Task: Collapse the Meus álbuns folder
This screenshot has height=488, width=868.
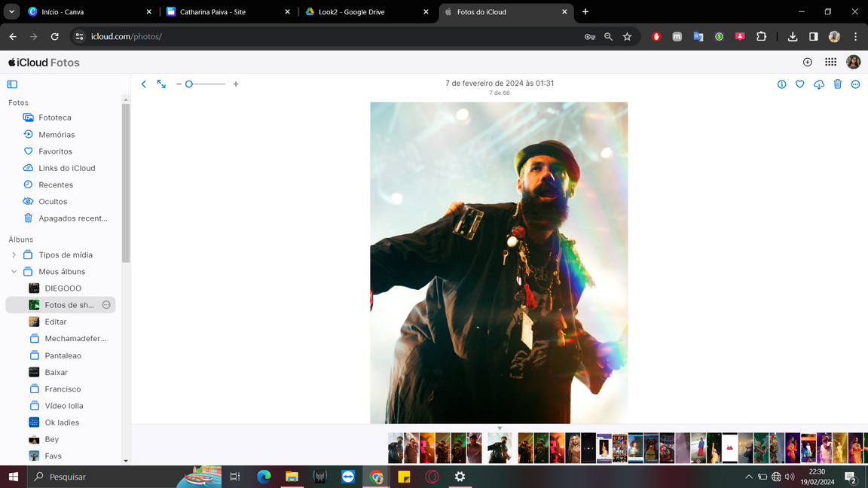Action: 14,272
